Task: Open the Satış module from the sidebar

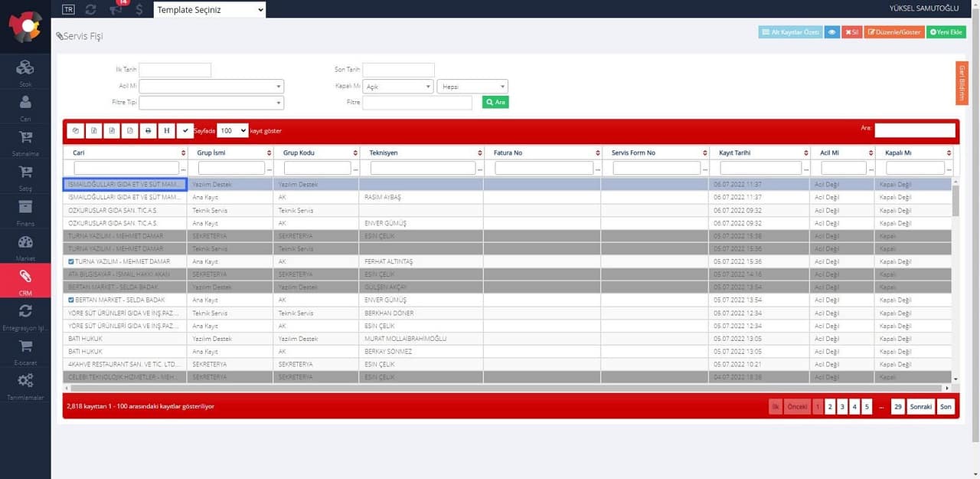Action: tap(25, 176)
